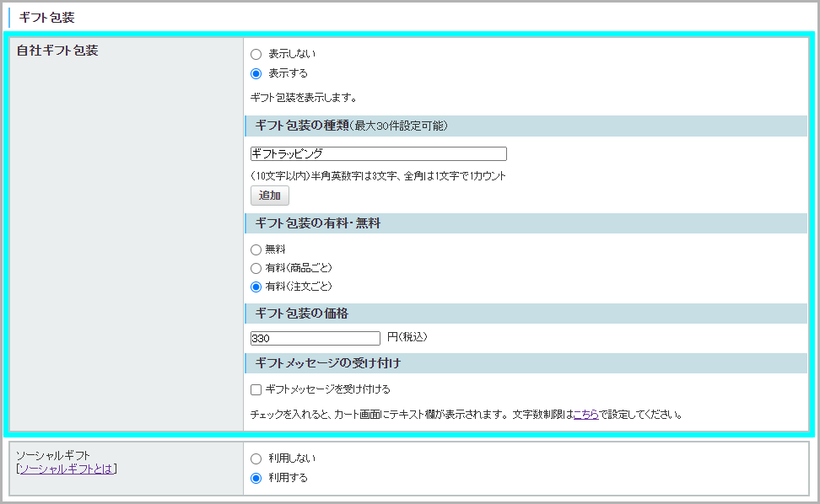
Task: Click the ギフト包装の価格 header
Action: 526,314
